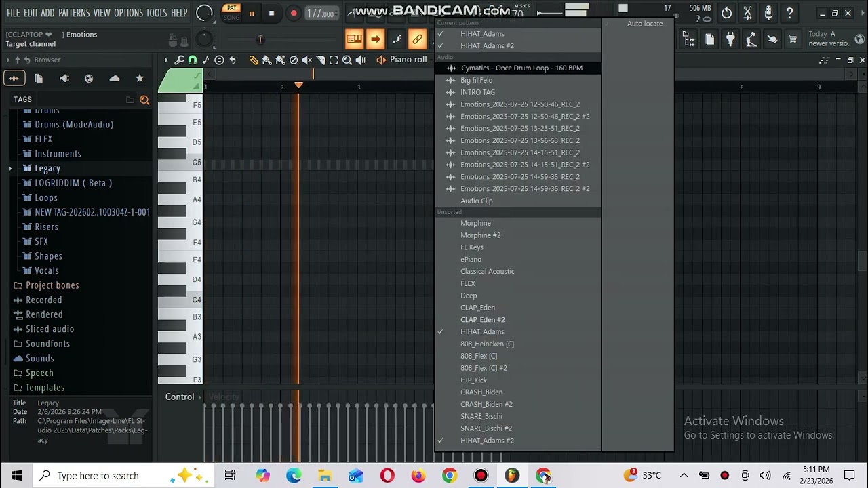Select the Mute tool in piano roll toolbar
868x488 pixels.
click(307, 60)
